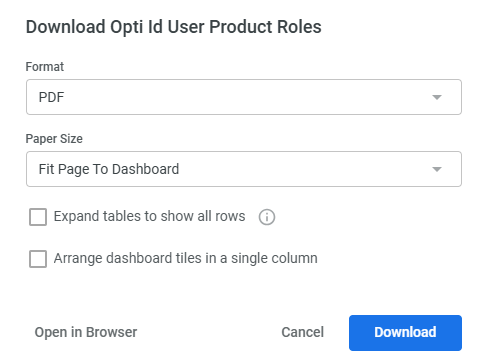Click the 'Expand tables to show all rows' label

click(x=149, y=216)
